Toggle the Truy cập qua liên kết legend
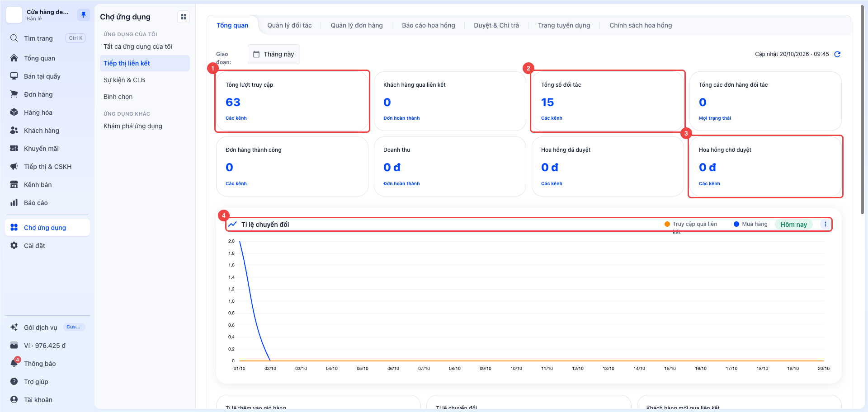 point(691,227)
